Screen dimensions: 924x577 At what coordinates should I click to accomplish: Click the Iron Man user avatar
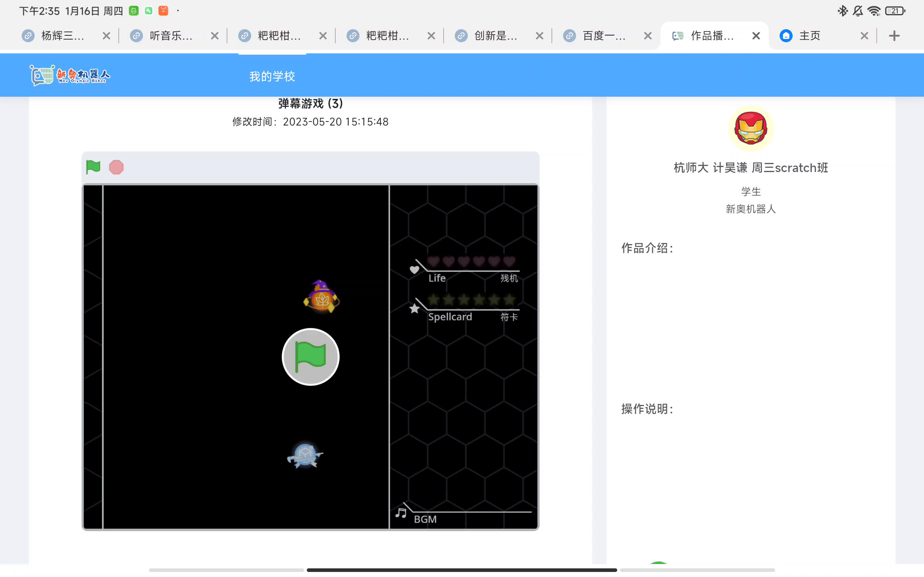click(750, 129)
